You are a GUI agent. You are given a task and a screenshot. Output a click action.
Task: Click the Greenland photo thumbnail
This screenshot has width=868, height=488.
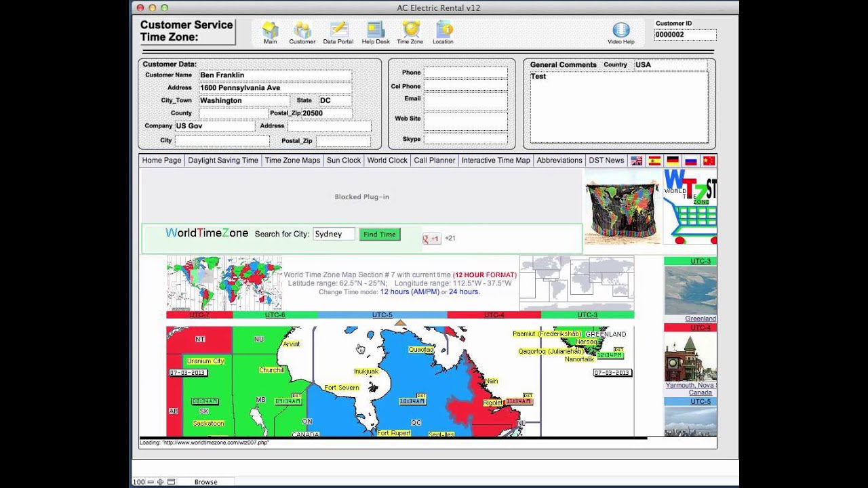pos(690,290)
